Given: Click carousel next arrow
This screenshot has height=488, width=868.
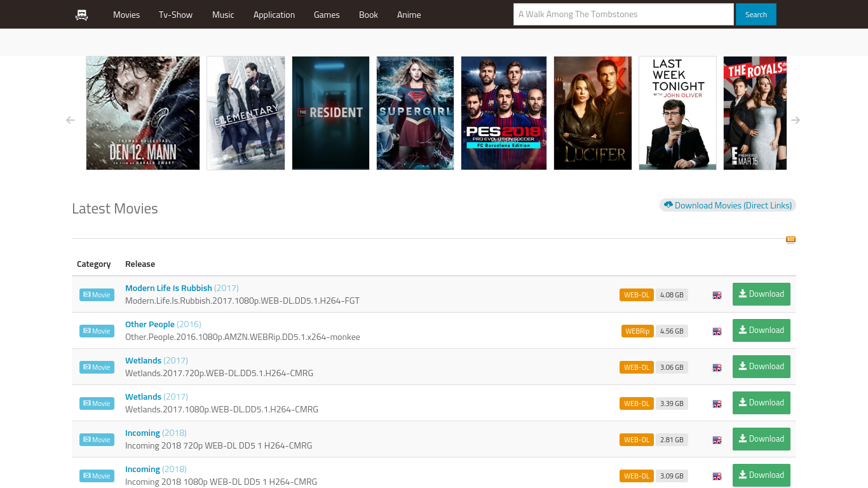Looking at the screenshot, I should (x=796, y=120).
